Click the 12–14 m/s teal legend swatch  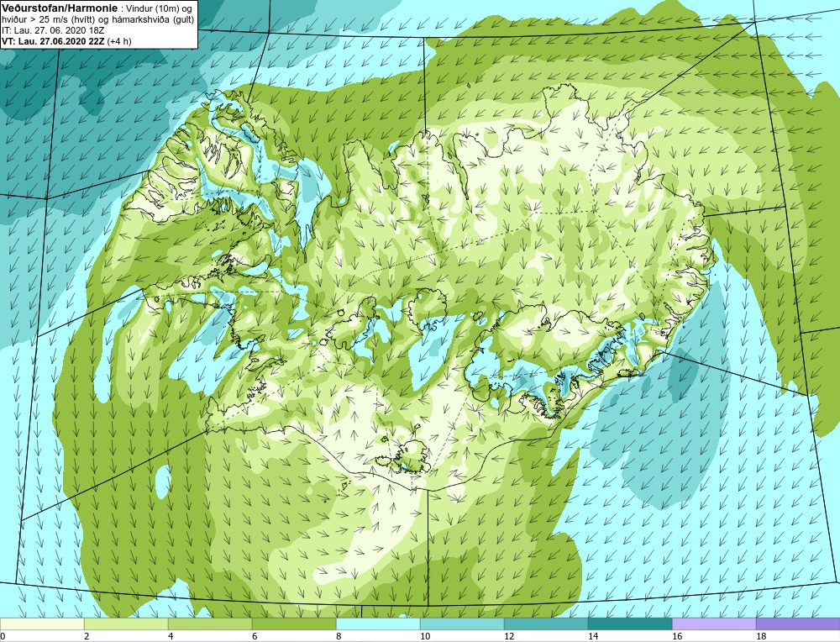coord(546,624)
